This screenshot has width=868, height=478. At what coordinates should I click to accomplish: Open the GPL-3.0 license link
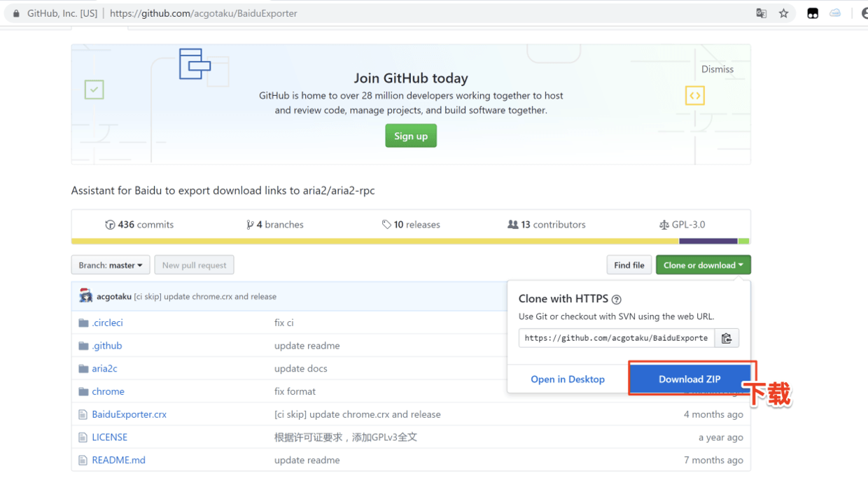point(682,225)
